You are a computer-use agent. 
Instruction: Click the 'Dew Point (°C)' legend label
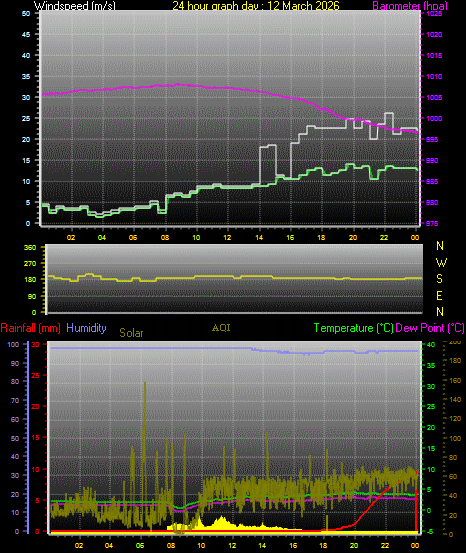coord(430,328)
